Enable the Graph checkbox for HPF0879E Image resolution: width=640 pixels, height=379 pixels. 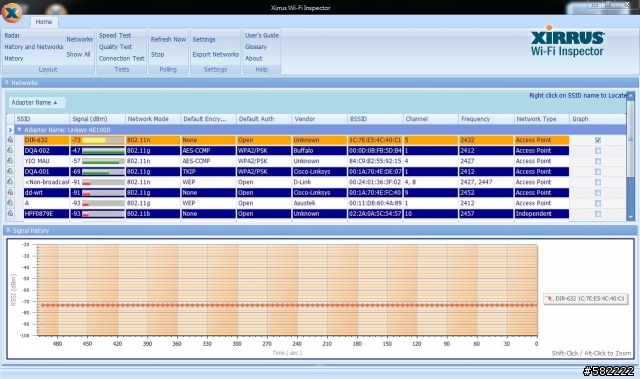tap(598, 214)
